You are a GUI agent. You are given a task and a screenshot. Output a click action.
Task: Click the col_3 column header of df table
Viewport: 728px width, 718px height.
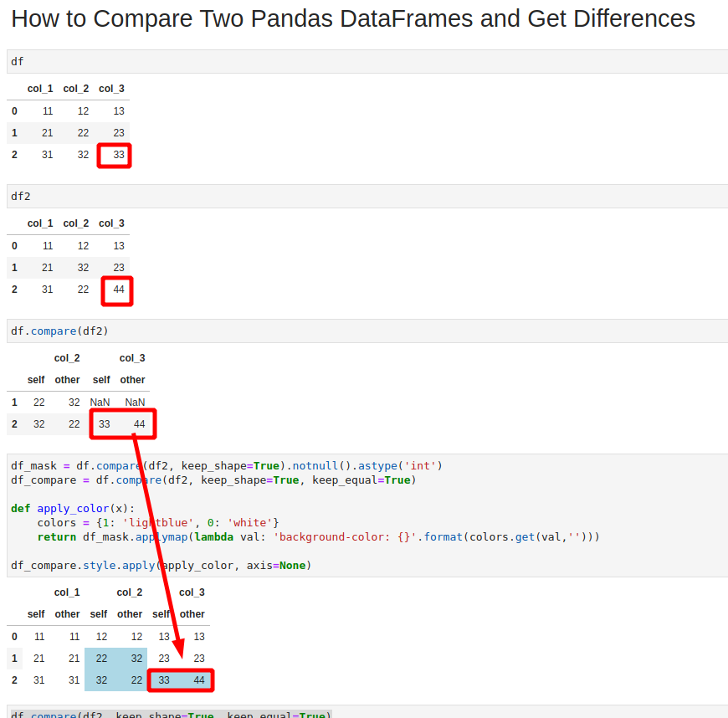point(111,88)
